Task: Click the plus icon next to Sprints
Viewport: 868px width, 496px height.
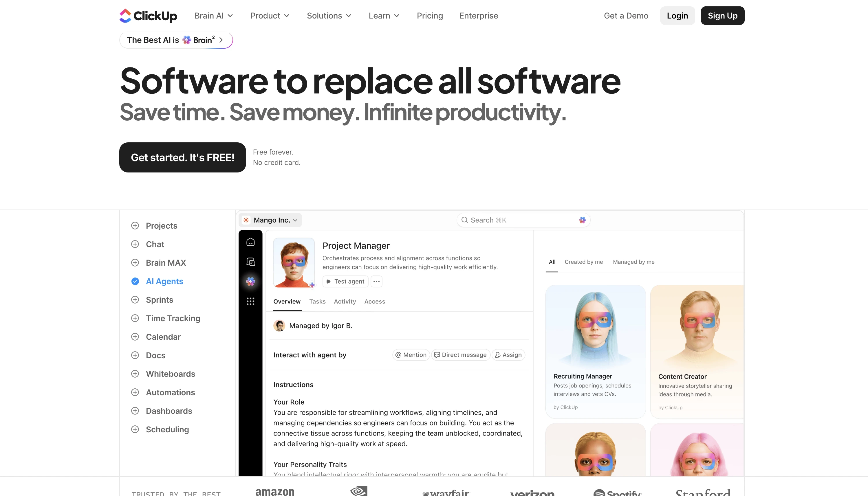Action: point(135,300)
